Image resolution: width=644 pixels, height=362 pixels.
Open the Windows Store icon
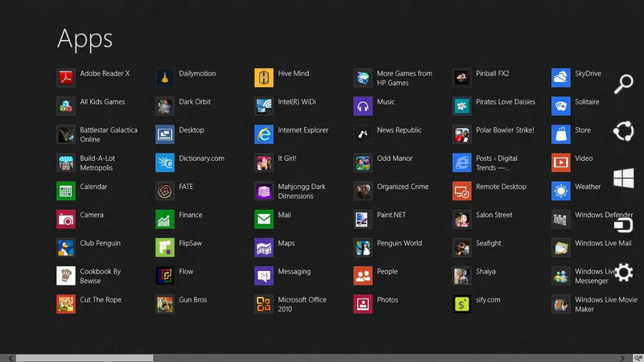tap(561, 134)
